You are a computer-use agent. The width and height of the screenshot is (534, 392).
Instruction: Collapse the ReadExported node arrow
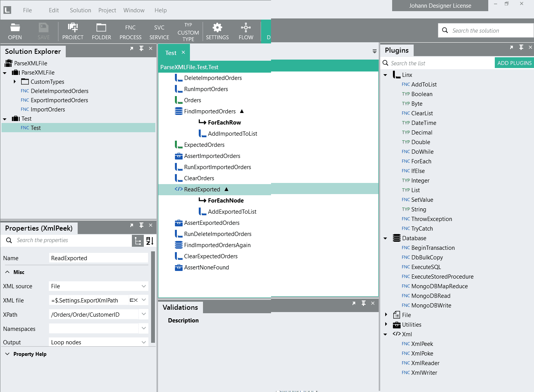click(x=226, y=189)
